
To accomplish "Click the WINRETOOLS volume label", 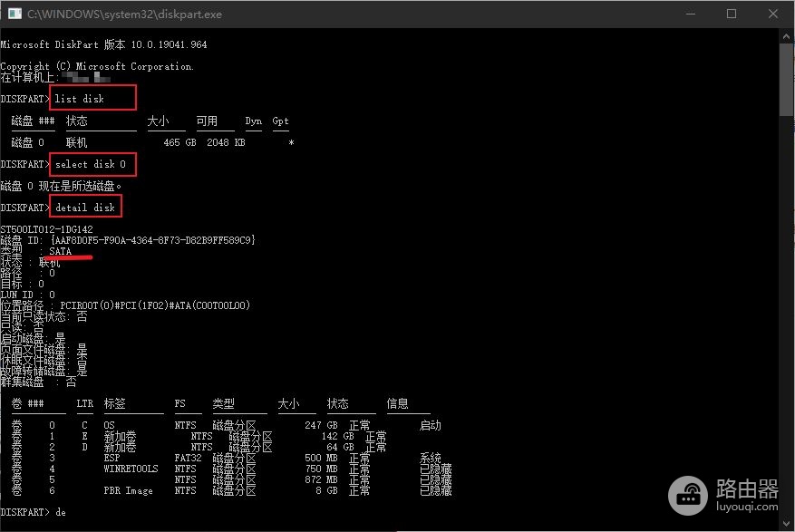I will 131,469.
